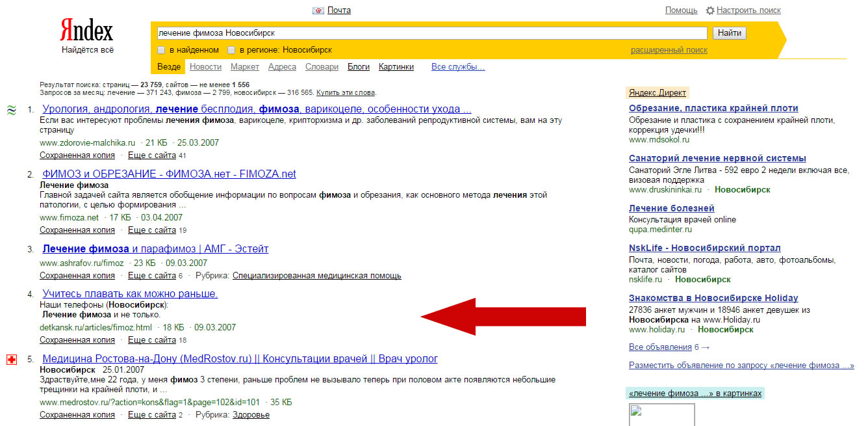The image size is (868, 426).
Task: Open the Настроить поиск link
Action: pos(749,10)
